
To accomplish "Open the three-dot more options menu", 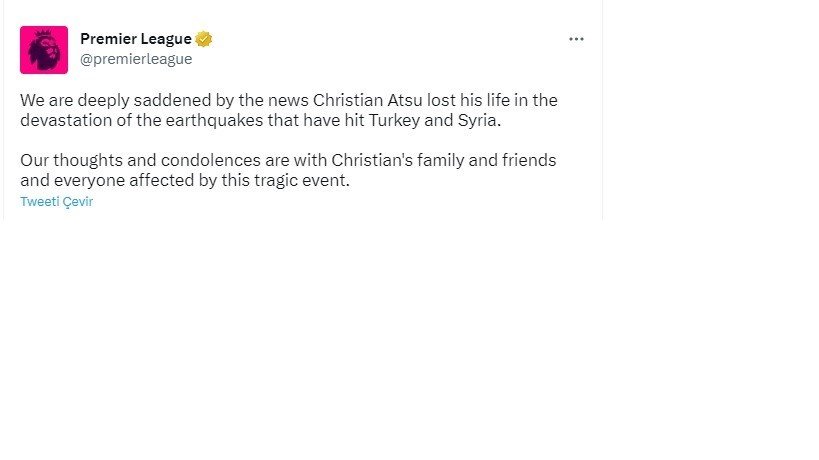I will 576,39.
